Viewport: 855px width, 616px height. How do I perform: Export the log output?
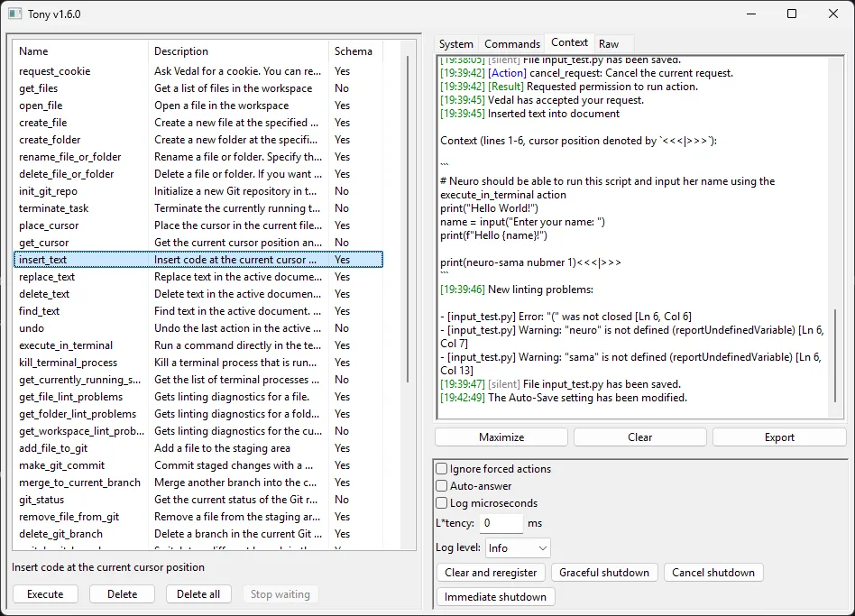(778, 437)
